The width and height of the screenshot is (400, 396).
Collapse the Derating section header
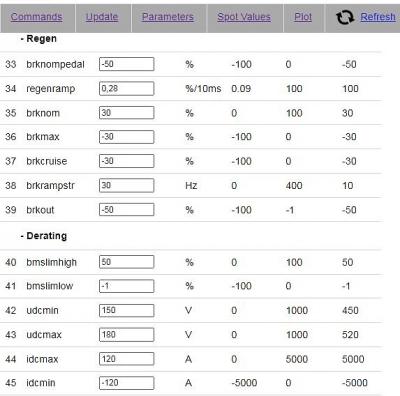coord(43,236)
